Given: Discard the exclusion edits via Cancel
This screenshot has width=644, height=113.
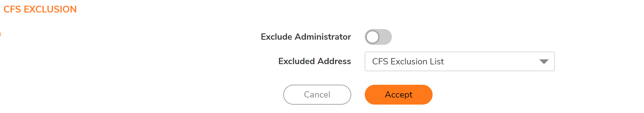Looking at the screenshot, I should pos(317,95).
